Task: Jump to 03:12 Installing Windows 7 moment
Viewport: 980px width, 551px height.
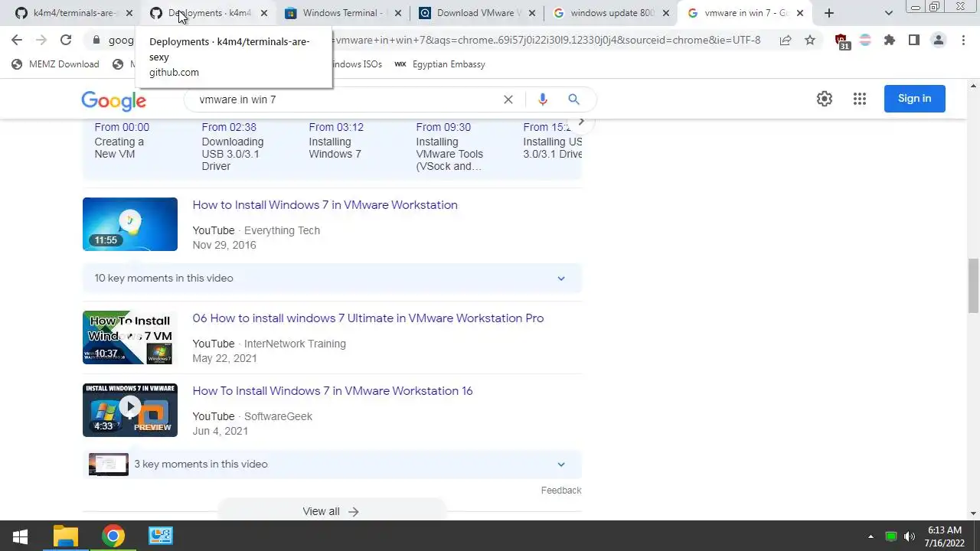Action: coord(336,142)
